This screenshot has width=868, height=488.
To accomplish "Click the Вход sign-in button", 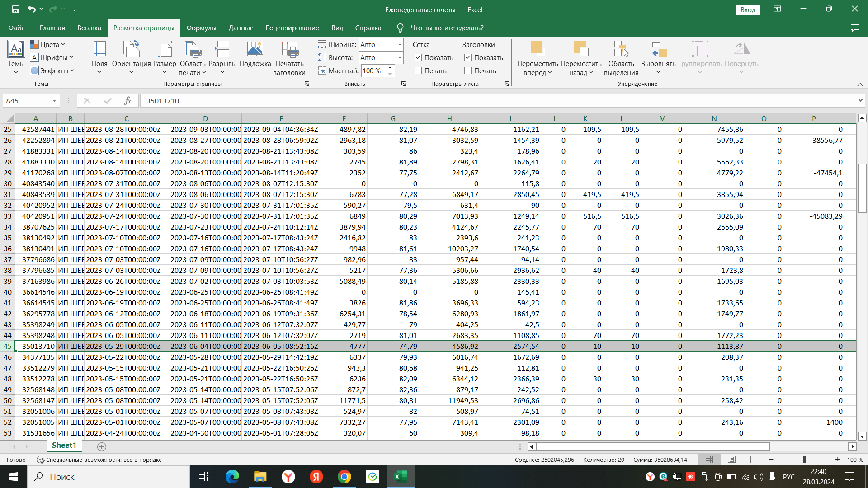I will tap(748, 9).
